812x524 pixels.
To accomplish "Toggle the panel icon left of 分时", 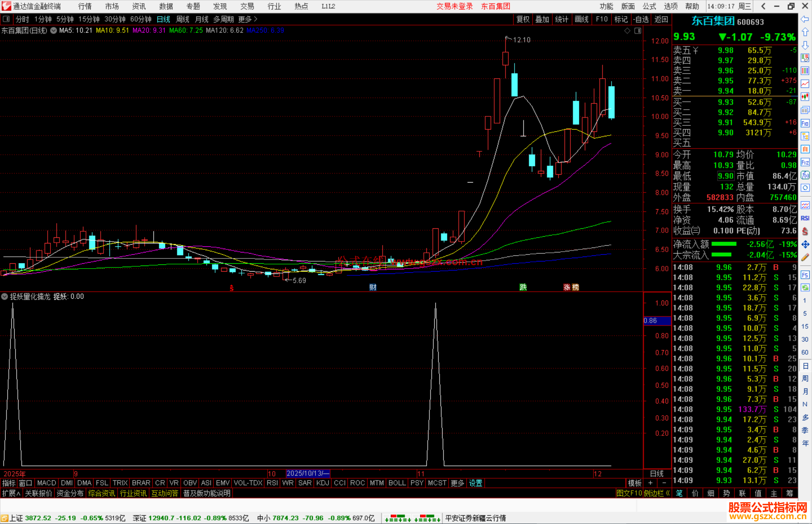I will coord(6,19).
